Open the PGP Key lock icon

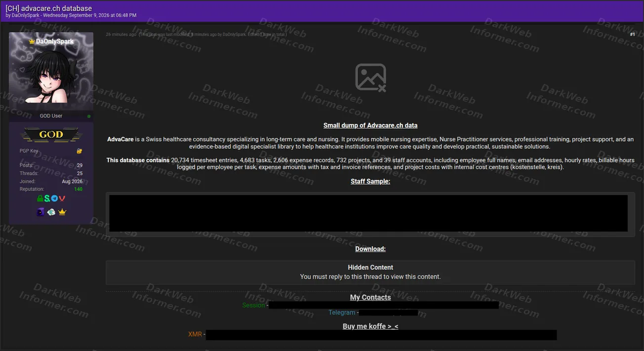coord(80,151)
